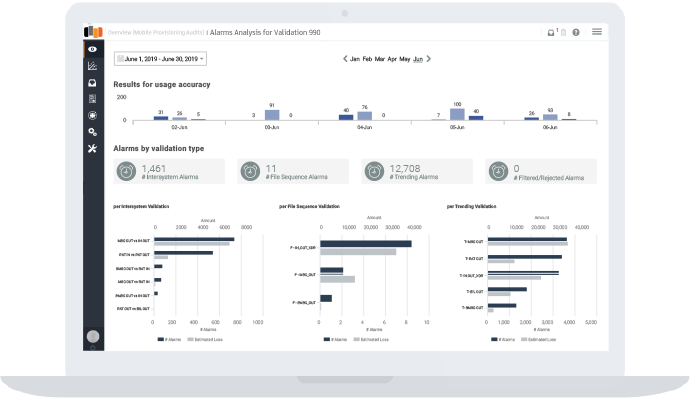Open the inbox tray icon in sidebar
Image resolution: width=690 pixels, height=400 pixels.
coord(92,83)
